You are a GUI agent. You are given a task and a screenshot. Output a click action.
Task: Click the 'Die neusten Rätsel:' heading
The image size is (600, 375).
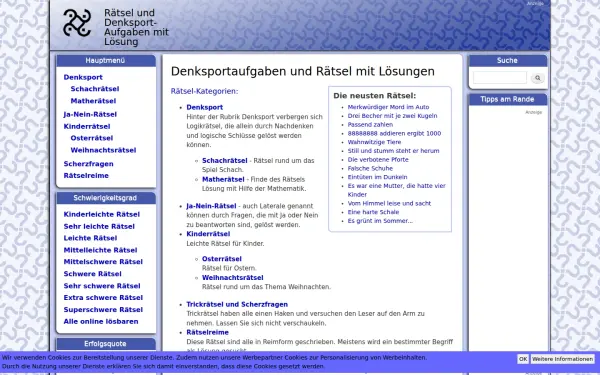(x=375, y=96)
